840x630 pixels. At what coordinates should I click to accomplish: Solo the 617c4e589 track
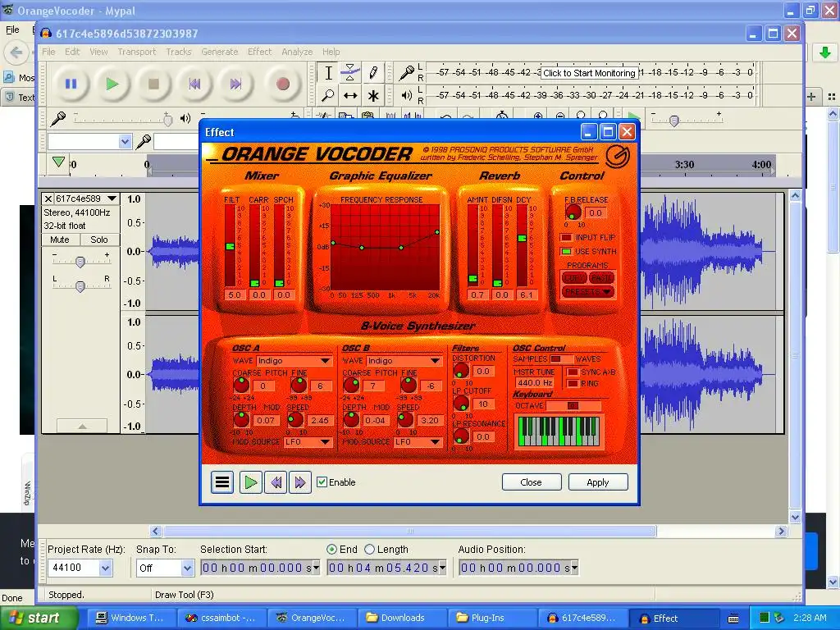(x=99, y=240)
